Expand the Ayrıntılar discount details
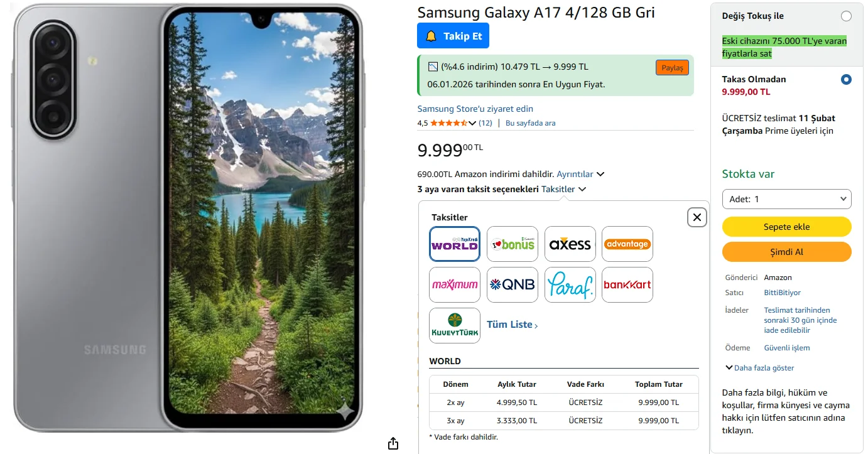 [x=580, y=174]
